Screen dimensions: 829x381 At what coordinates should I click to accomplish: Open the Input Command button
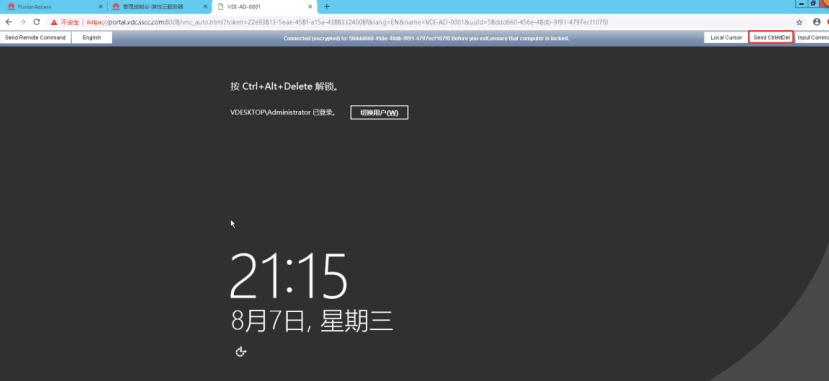click(x=812, y=38)
